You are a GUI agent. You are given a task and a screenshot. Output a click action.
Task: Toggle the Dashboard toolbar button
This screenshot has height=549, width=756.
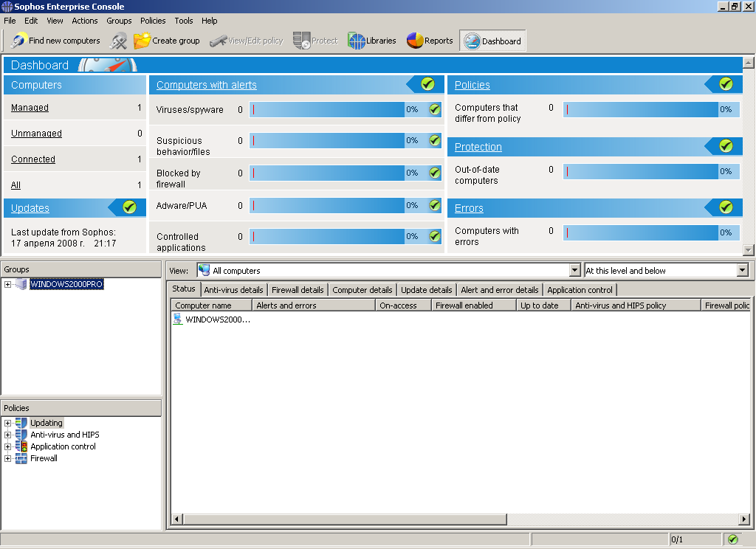click(x=492, y=41)
